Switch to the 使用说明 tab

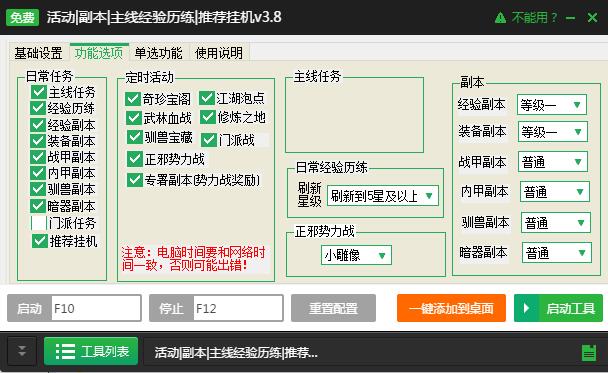coord(219,53)
